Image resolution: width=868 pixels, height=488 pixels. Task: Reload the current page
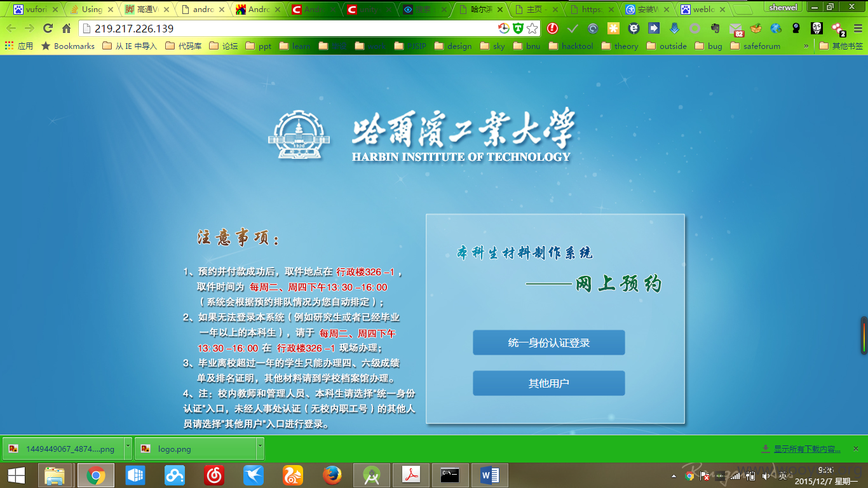[48, 29]
